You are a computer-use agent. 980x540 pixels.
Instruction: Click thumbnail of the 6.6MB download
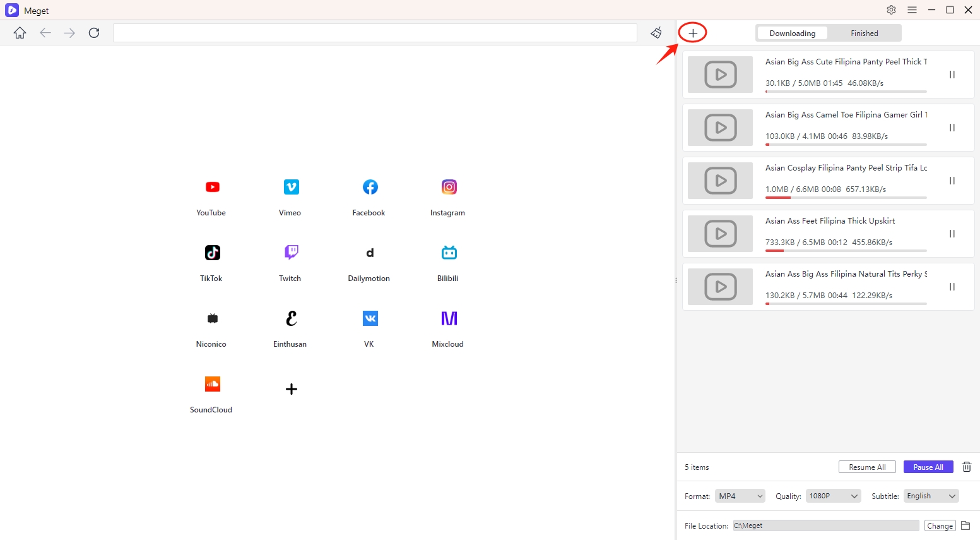[x=720, y=181]
